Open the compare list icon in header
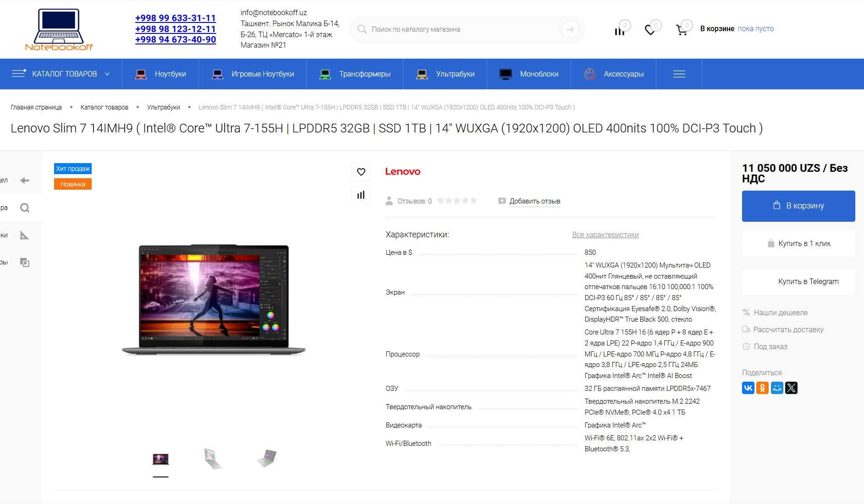Image resolution: width=864 pixels, height=504 pixels. click(619, 31)
